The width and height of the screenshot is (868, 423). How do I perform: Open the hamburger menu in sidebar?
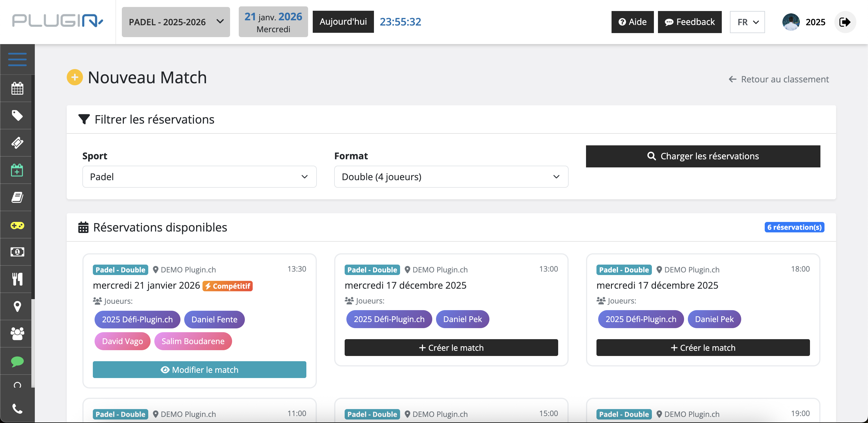pyautogui.click(x=17, y=59)
